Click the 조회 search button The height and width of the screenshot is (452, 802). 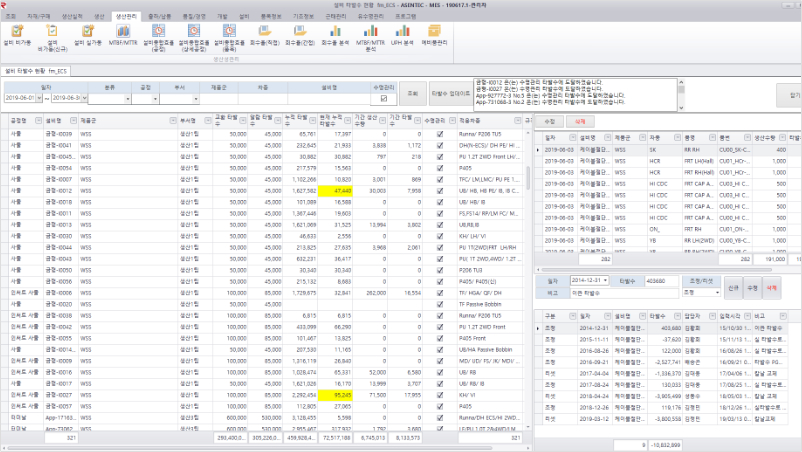413,94
